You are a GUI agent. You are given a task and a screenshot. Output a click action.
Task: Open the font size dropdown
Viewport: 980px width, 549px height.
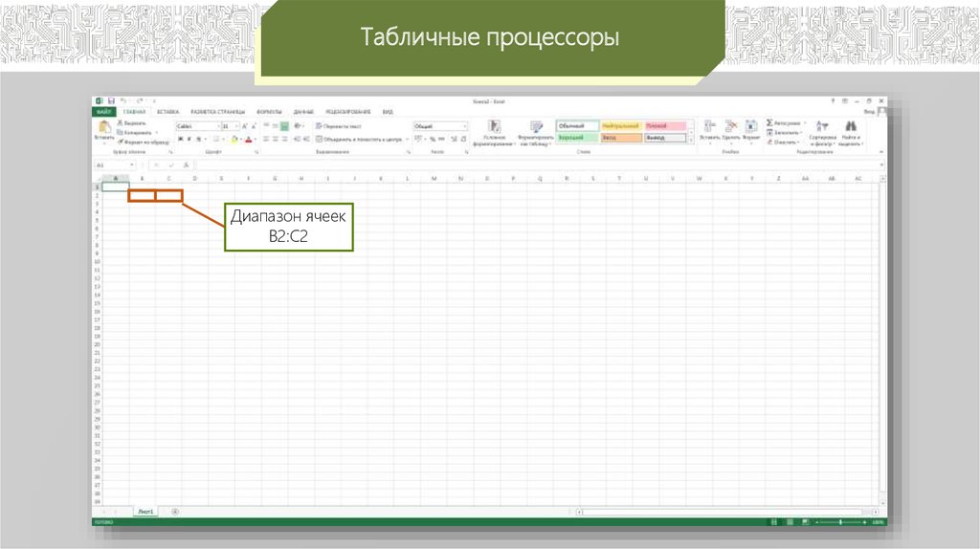(x=235, y=126)
